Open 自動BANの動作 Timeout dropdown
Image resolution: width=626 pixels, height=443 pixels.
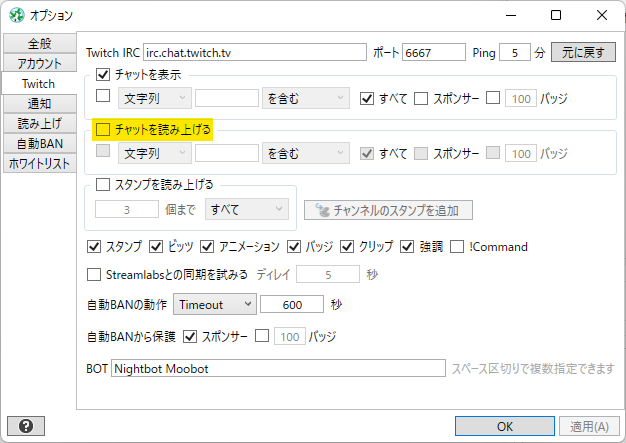click(215, 305)
